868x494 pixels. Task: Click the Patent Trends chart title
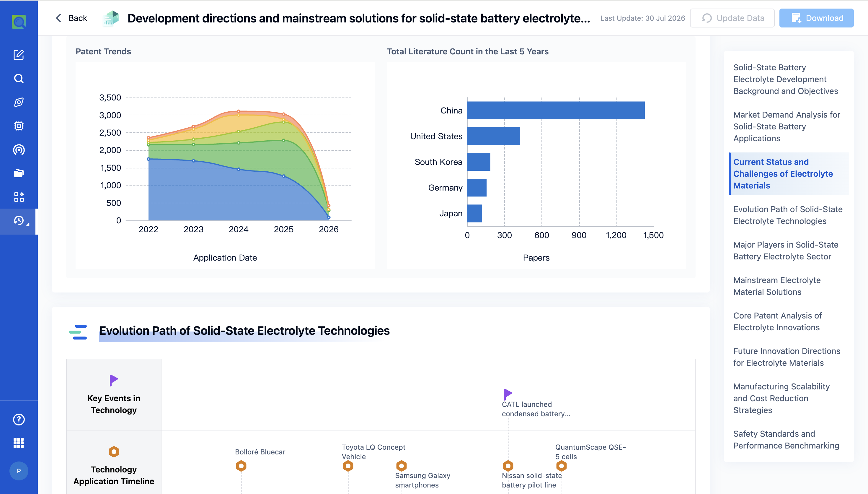coord(103,51)
